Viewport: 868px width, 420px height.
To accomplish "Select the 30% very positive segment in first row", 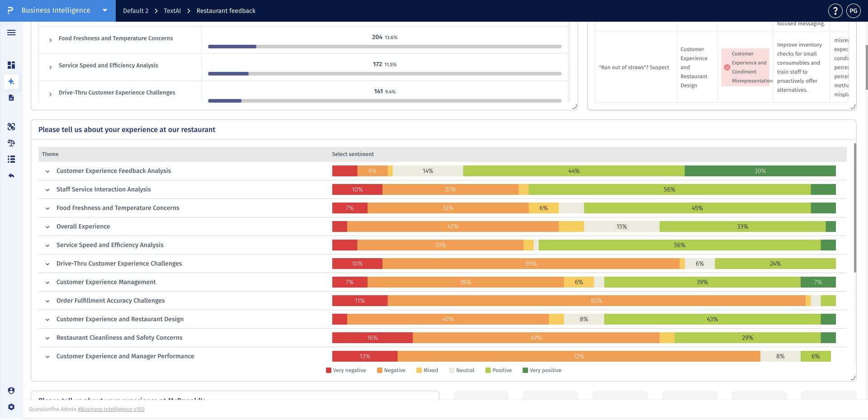I will pos(760,171).
